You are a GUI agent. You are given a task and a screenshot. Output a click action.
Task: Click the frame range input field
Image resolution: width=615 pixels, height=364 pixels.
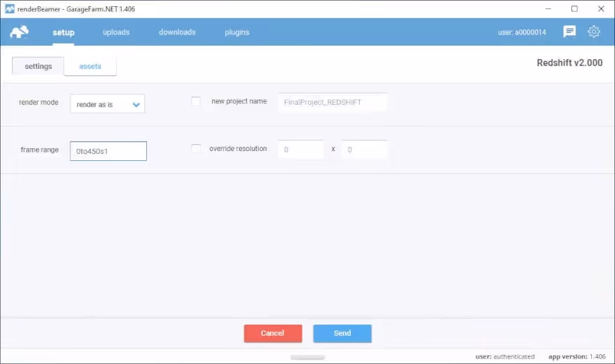tap(108, 151)
